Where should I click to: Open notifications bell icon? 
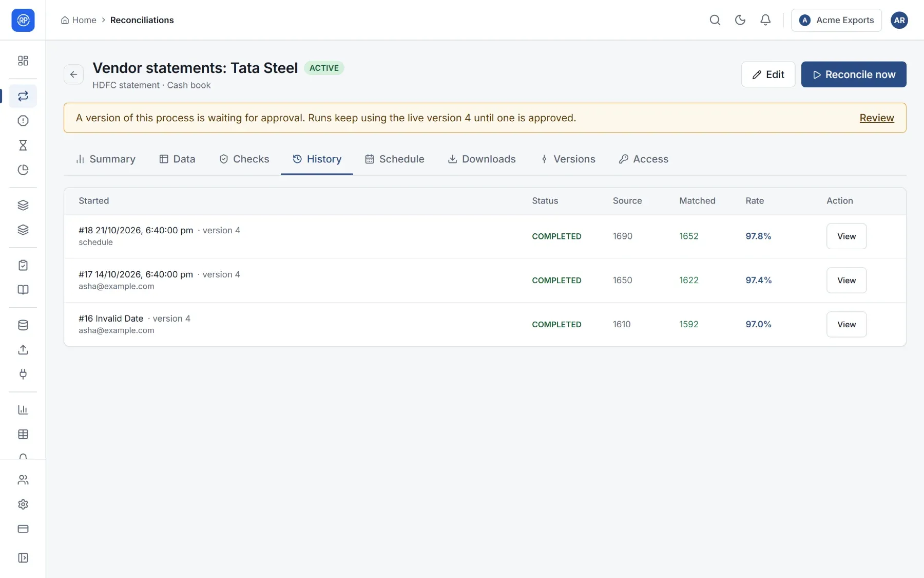tap(765, 20)
